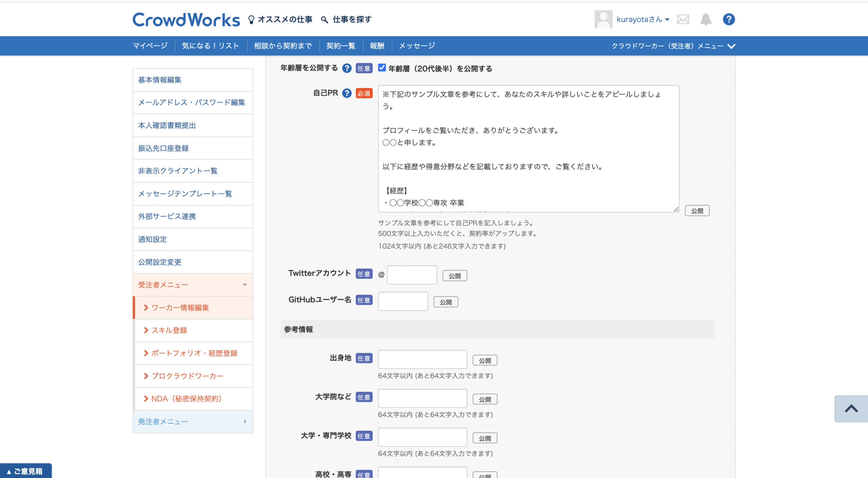Open kurayotaさん account dropdown

[x=643, y=19]
